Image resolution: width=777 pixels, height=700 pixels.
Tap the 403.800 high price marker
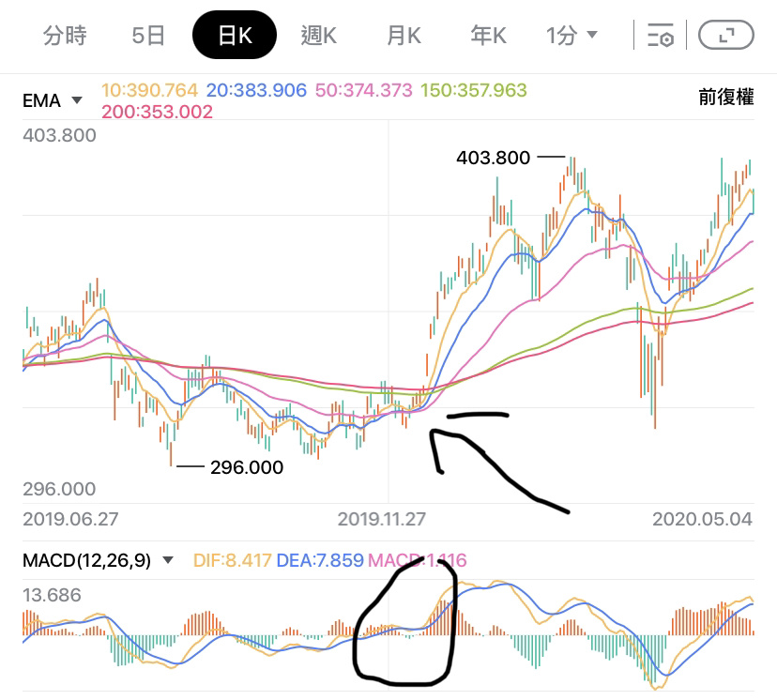[x=494, y=158]
